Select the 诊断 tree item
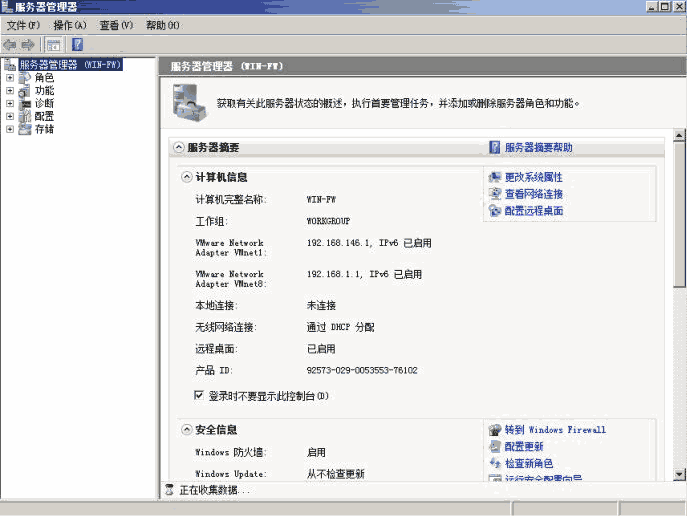Viewport: 687px width, 516px height. pos(44,104)
